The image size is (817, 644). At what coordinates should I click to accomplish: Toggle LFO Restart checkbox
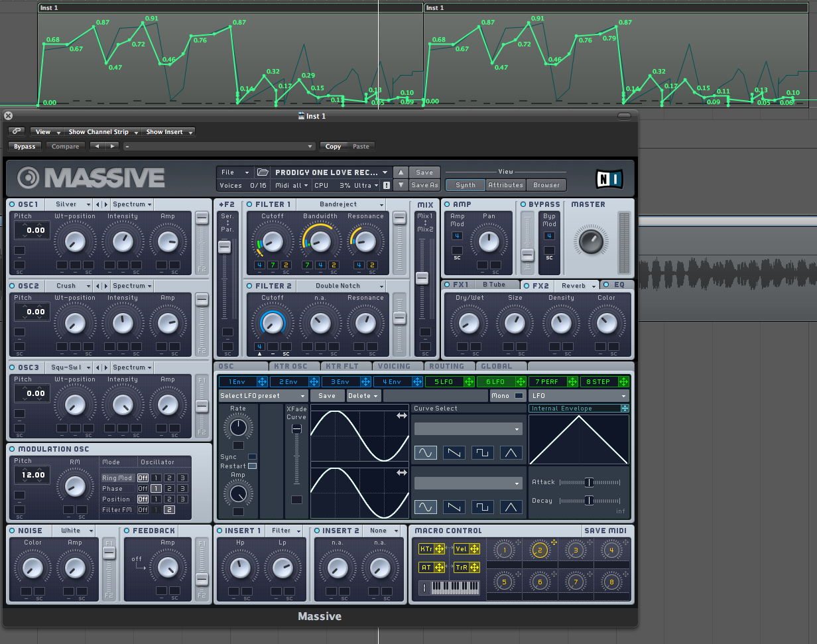(x=252, y=466)
